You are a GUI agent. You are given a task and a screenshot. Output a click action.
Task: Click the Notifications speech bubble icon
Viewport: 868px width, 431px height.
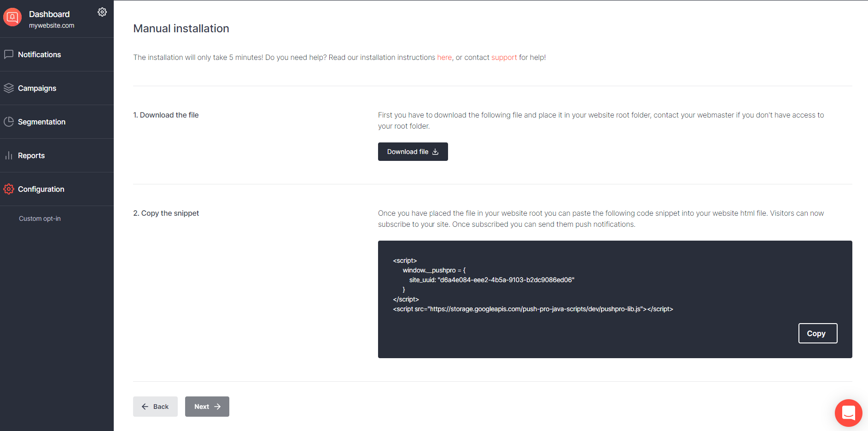tap(9, 54)
